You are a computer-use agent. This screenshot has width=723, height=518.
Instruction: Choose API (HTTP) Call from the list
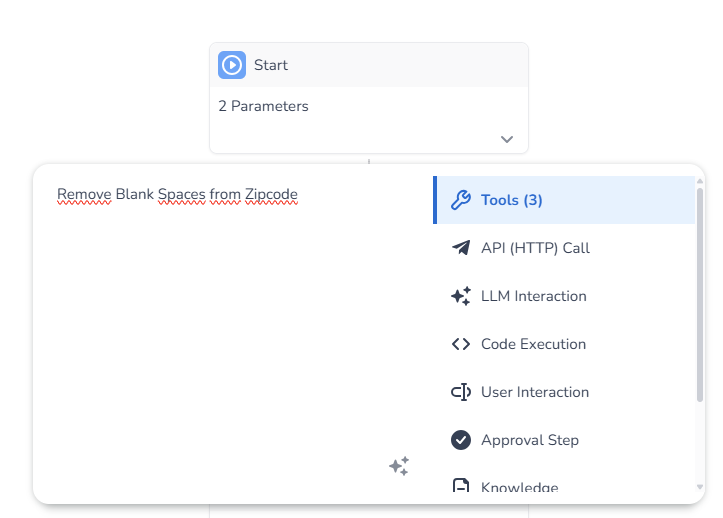click(x=535, y=248)
